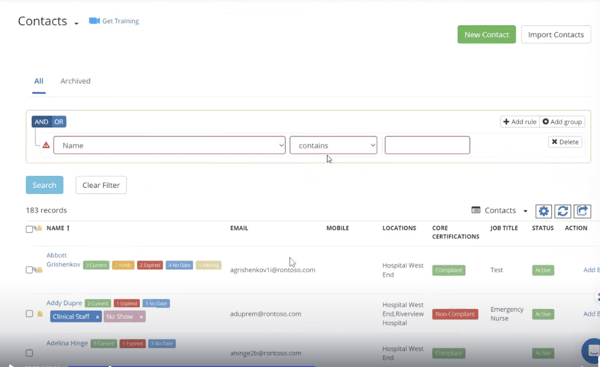Open the table settings gear icon

(x=543, y=211)
